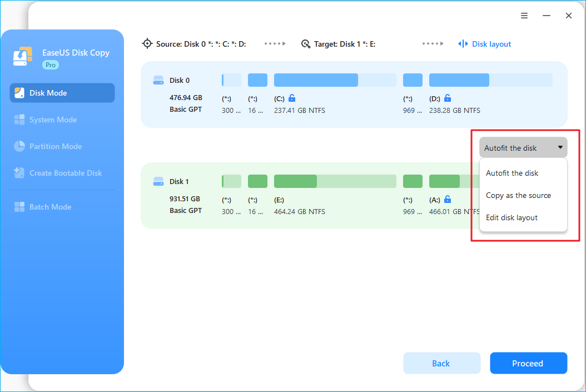Screen dimensions: 586x392
Task: Click the Disk Mode sidebar icon
Action: coord(19,93)
